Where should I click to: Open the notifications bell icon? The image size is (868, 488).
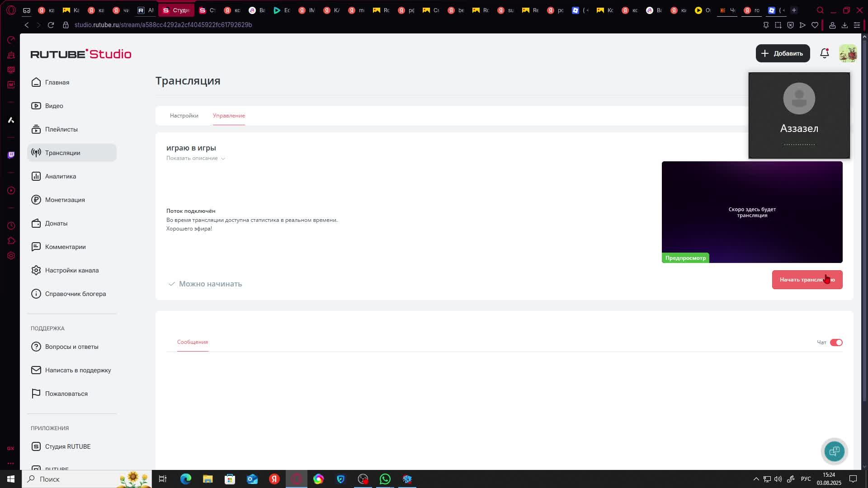tap(824, 53)
